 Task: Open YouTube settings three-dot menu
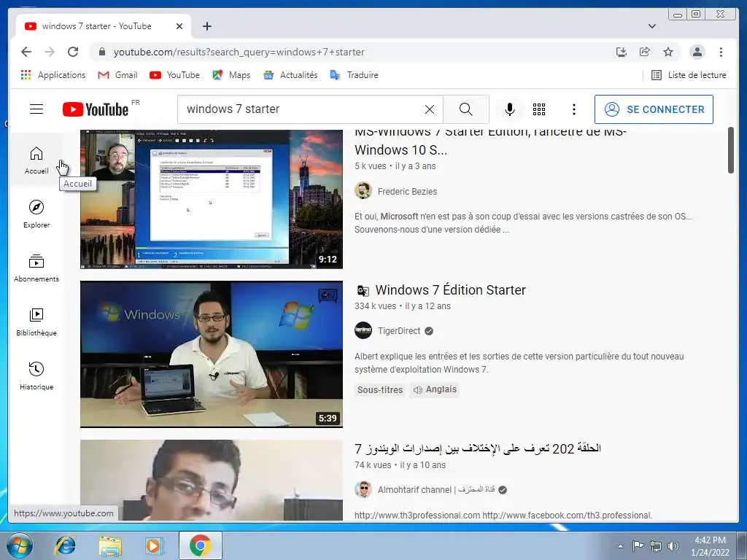[573, 109]
